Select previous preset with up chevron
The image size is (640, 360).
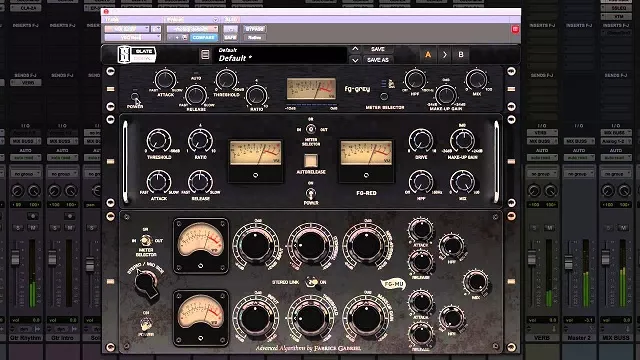pyautogui.click(x=355, y=49)
